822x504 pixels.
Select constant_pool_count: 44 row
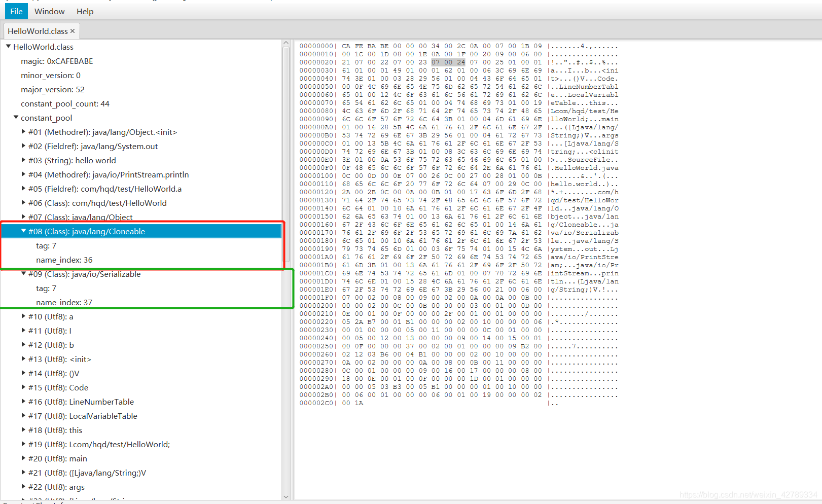(141, 103)
